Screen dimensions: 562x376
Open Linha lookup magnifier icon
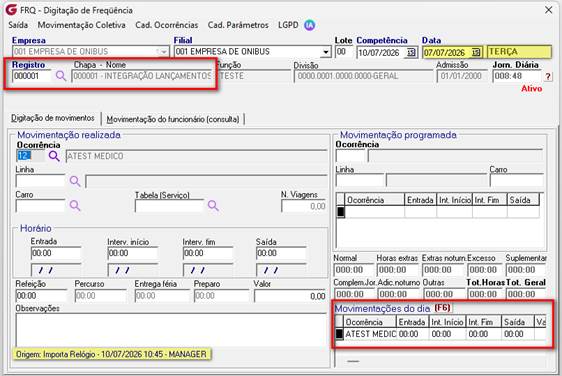[x=75, y=181]
